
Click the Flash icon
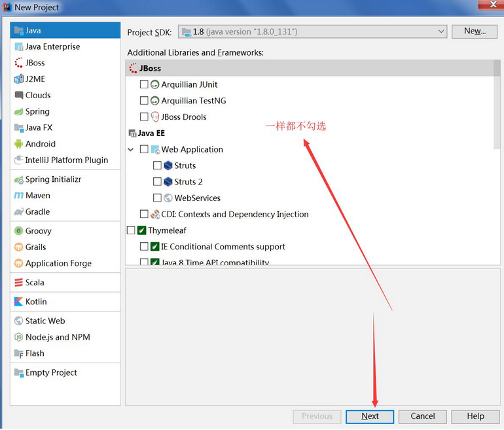[19, 354]
